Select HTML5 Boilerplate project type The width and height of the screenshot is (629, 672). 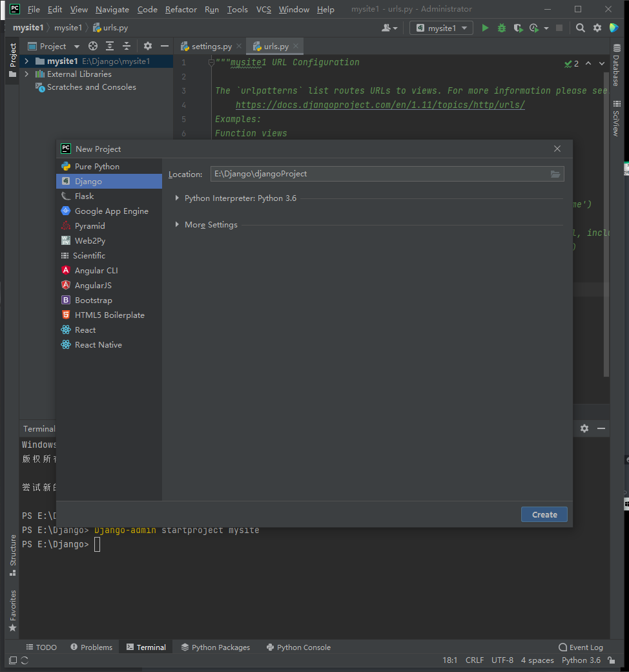click(109, 315)
